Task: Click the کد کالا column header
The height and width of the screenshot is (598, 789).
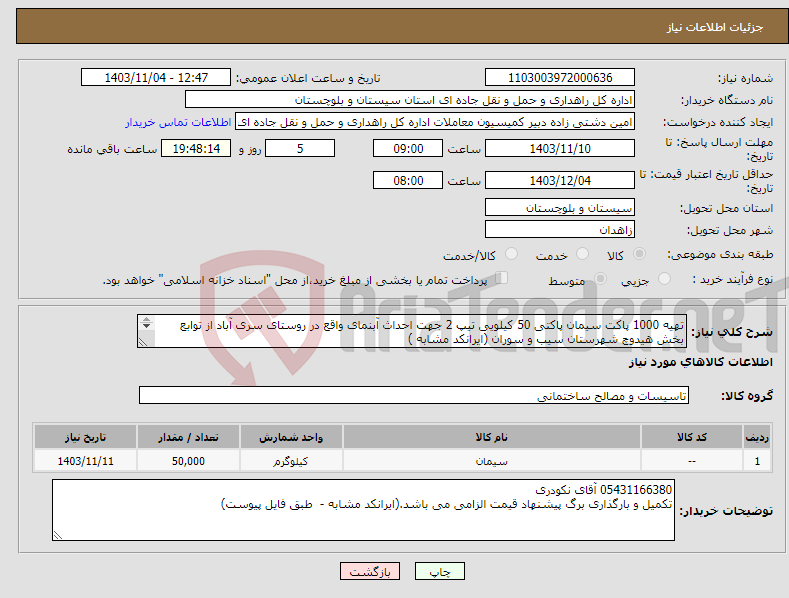Action: (692, 437)
